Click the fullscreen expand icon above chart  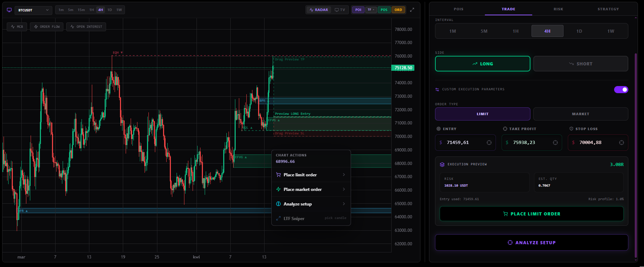[x=412, y=10]
